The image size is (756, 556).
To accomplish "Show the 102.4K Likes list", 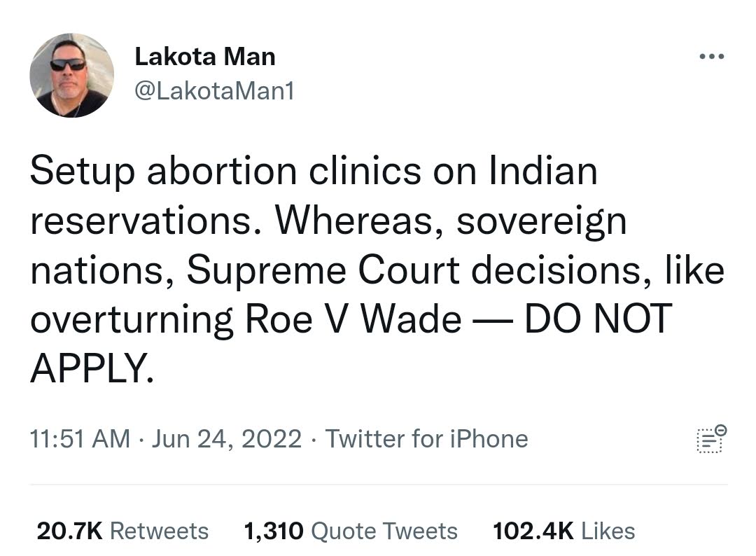I will tap(563, 531).
